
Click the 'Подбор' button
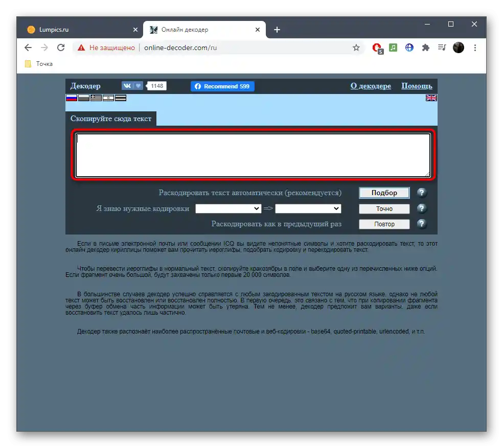[384, 193]
